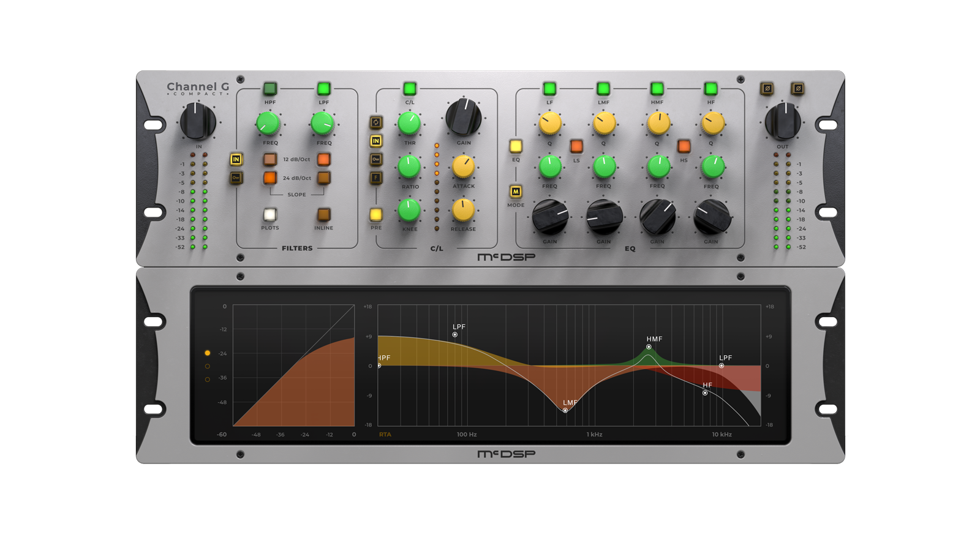Toggle the left phase invert button
The width and height of the screenshot is (980, 551).
[x=767, y=89]
